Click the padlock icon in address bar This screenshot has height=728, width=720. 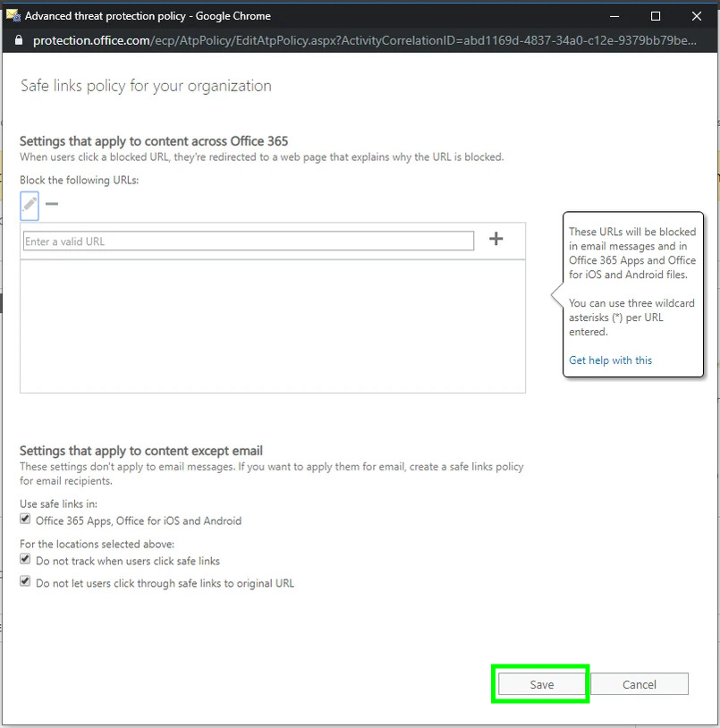[19, 40]
